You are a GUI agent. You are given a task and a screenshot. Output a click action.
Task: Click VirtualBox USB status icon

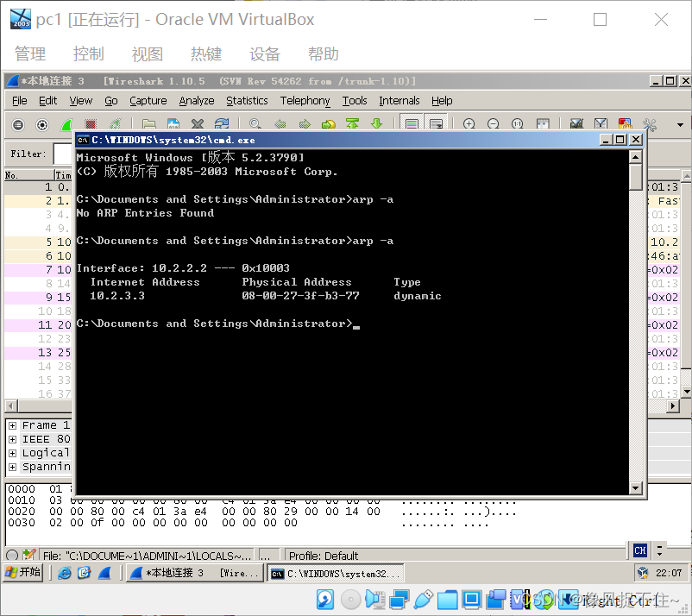(423, 600)
